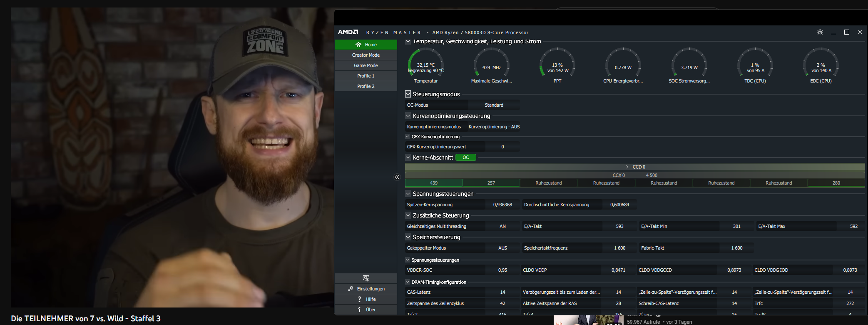
Task: Expand the CCD 0 chevron
Action: pos(627,167)
